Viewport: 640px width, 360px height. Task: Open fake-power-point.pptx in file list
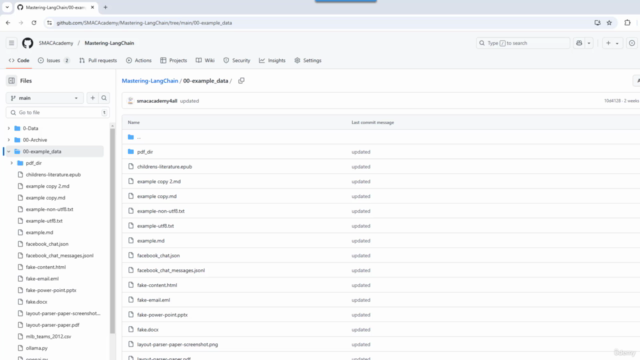[162, 315]
